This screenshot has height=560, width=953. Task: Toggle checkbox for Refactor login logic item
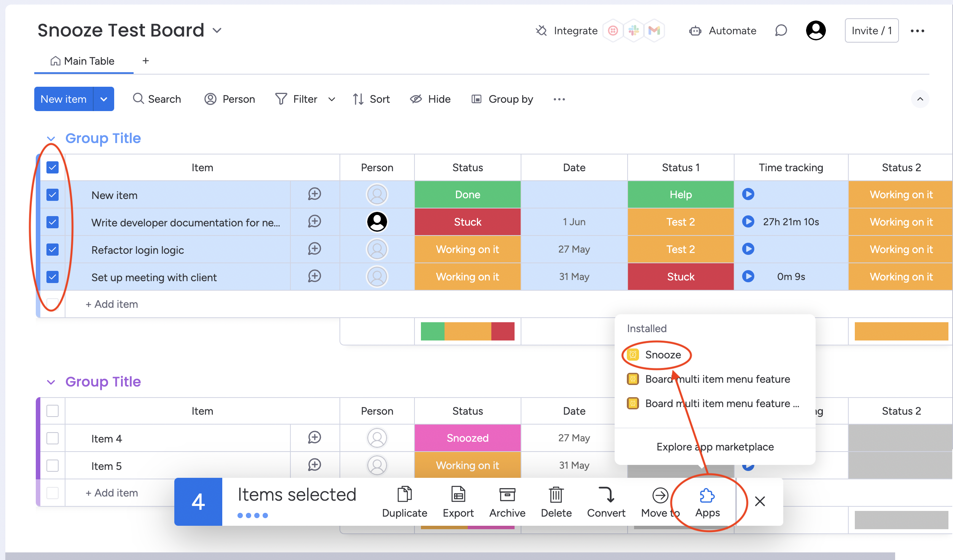pyautogui.click(x=53, y=249)
